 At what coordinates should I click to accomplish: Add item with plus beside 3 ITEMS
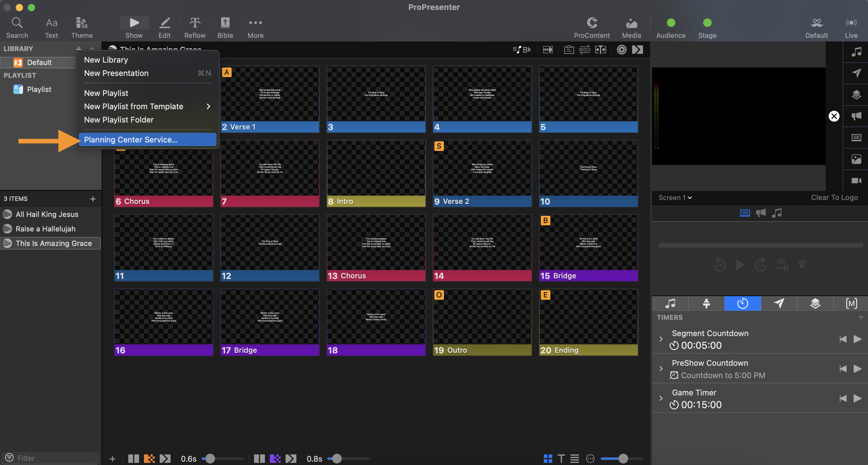click(x=93, y=199)
